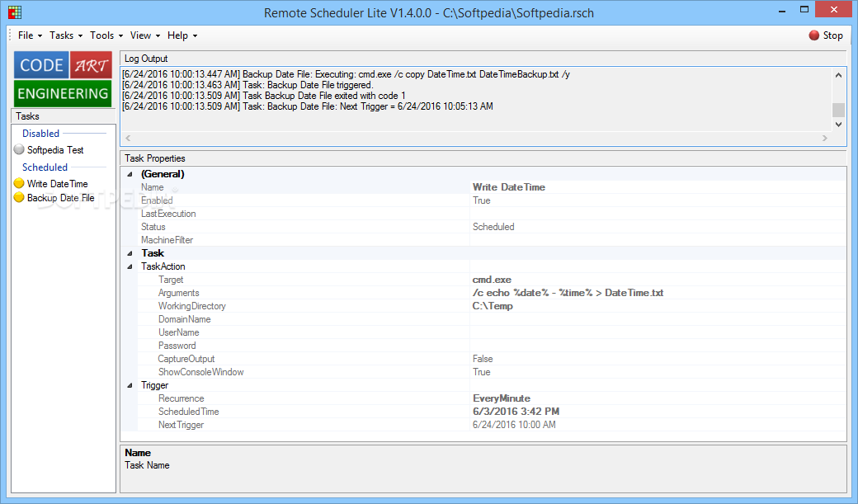Open the Tools menu
The image size is (858, 504).
click(x=106, y=35)
